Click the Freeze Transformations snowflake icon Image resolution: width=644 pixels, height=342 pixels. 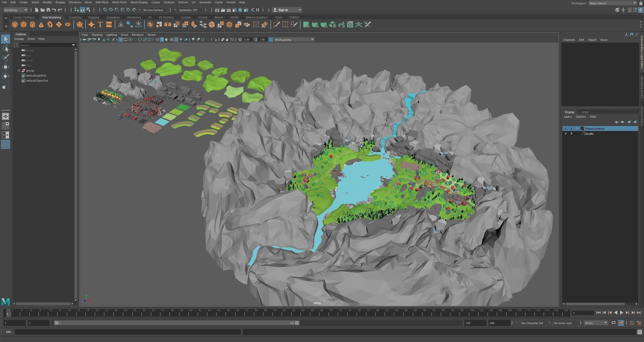tap(138, 25)
